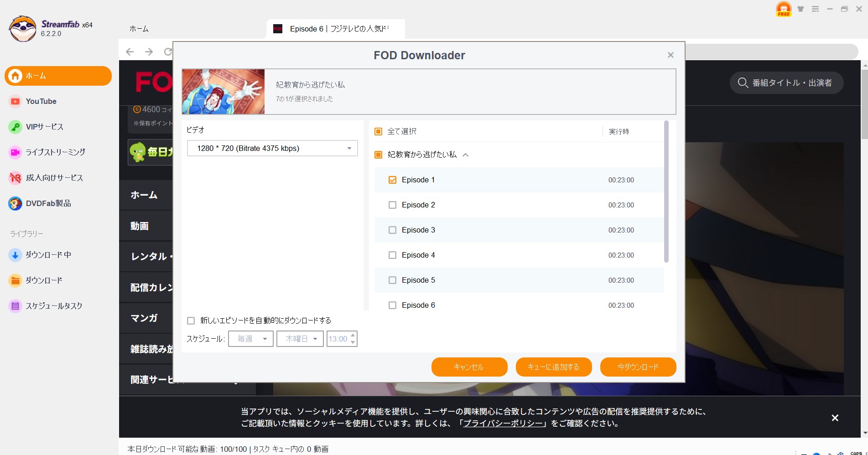Image resolution: width=868 pixels, height=455 pixels.
Task: Click the 実行時 column header
Action: pyautogui.click(x=619, y=132)
